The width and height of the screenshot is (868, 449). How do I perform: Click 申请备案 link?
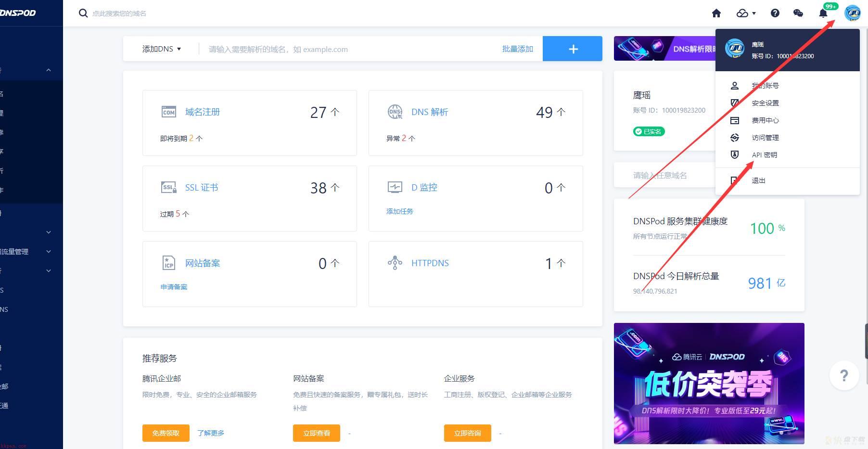click(174, 287)
